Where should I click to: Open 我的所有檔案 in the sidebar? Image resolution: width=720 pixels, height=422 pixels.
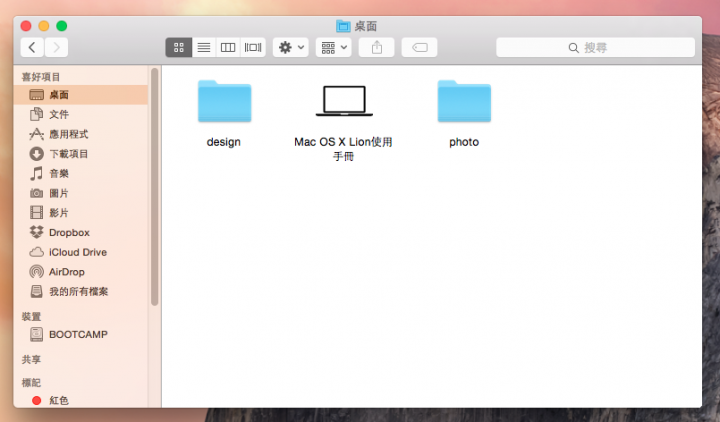(81, 292)
